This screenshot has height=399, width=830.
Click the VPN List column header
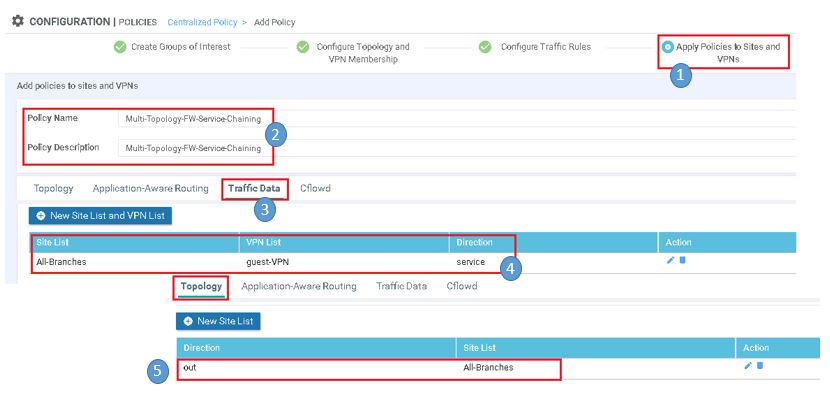pyautogui.click(x=264, y=242)
